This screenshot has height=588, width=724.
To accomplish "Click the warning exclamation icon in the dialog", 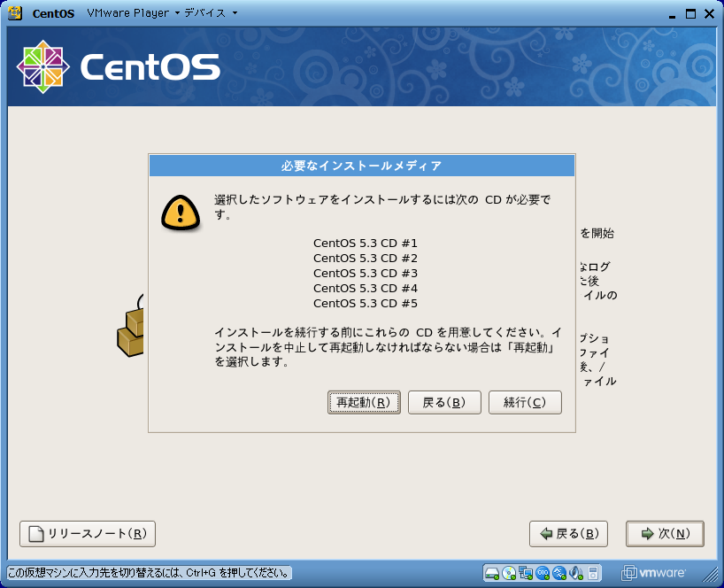I will pyautogui.click(x=181, y=213).
